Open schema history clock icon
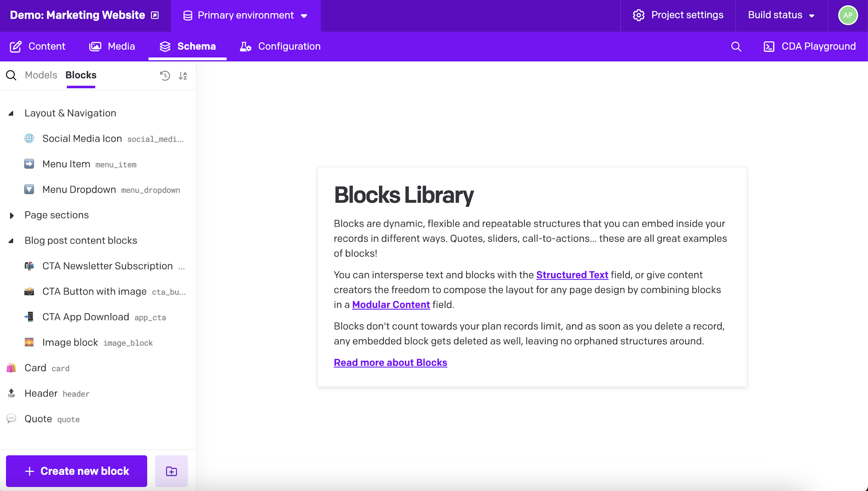 165,76
